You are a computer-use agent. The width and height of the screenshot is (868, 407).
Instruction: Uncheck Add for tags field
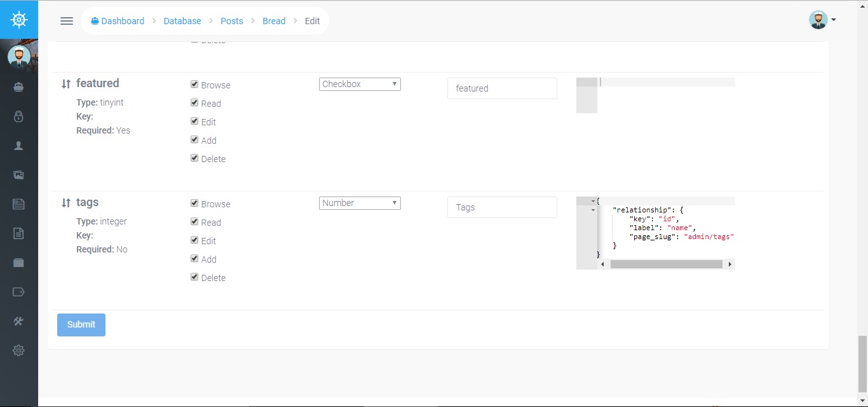tap(194, 258)
